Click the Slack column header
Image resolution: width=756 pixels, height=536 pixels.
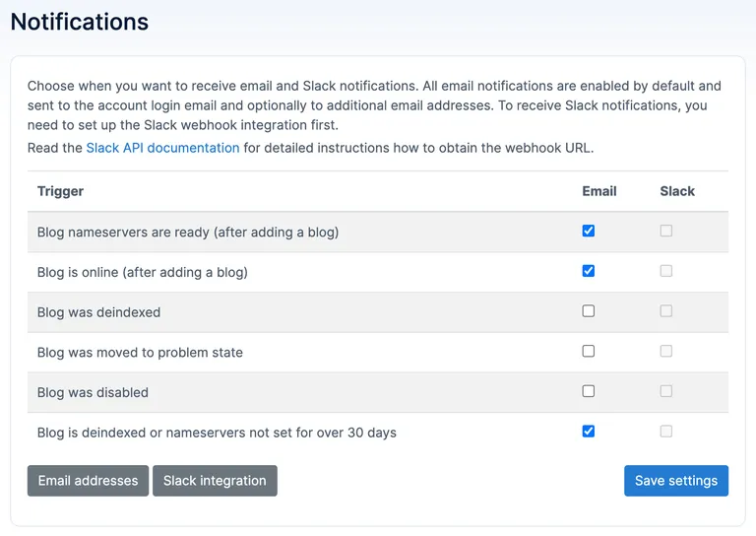(677, 191)
